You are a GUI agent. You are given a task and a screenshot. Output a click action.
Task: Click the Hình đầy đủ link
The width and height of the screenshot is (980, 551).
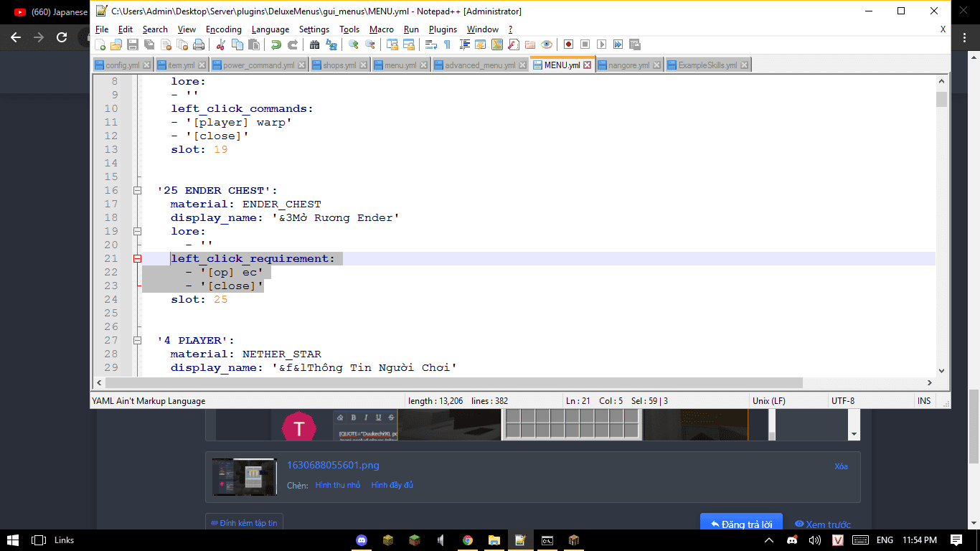(x=392, y=486)
